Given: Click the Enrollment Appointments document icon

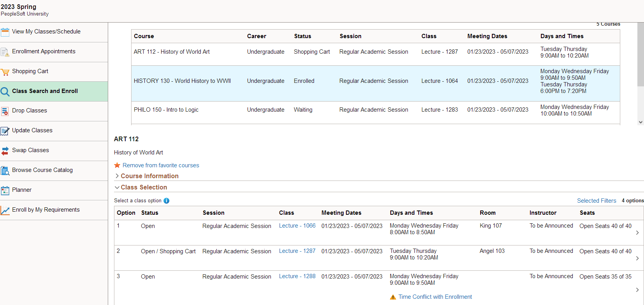Looking at the screenshot, I should click(x=5, y=52).
